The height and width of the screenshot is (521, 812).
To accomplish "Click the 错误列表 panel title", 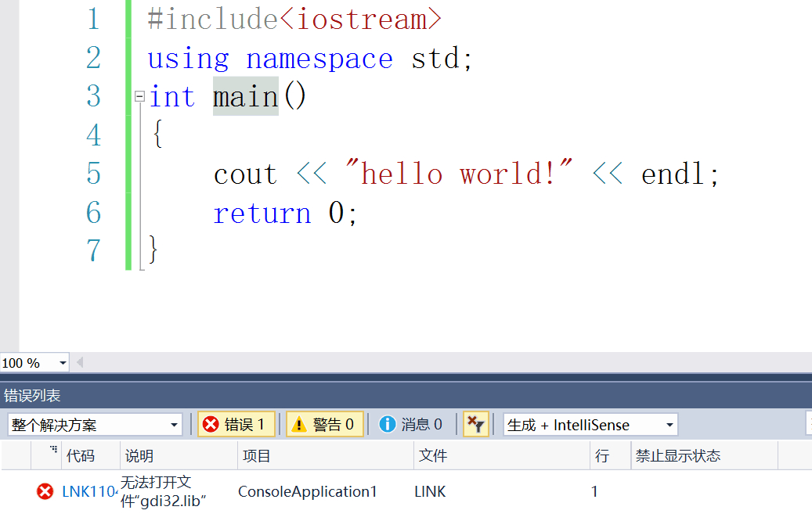I will pos(32,396).
